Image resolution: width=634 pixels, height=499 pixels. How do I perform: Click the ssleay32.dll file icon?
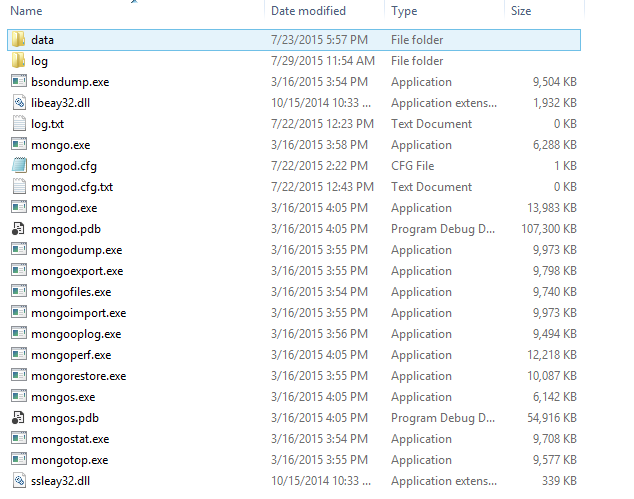[19, 481]
